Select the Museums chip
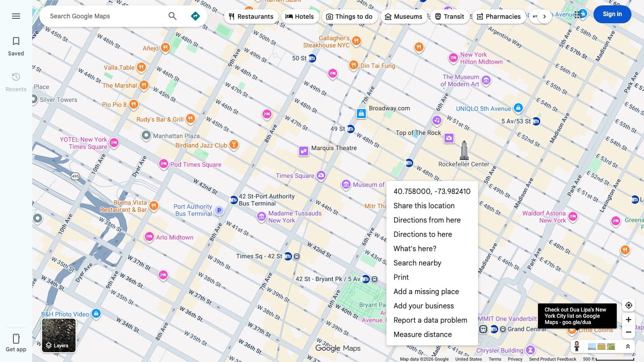 click(x=403, y=17)
